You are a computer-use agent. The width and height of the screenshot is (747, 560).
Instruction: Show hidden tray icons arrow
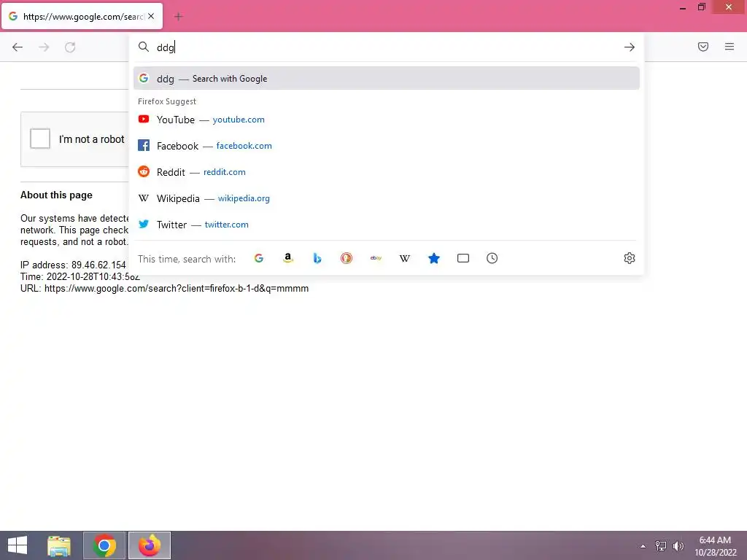tap(643, 546)
